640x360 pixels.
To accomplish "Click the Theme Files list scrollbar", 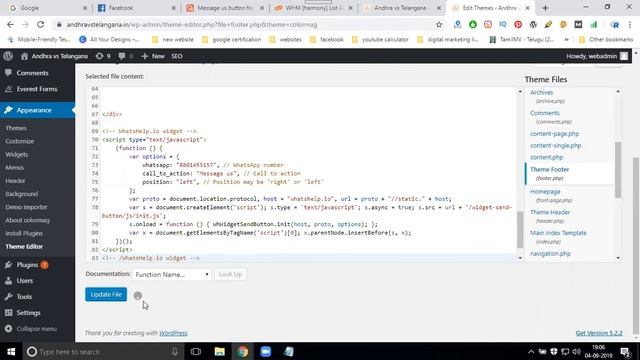I will point(618,169).
